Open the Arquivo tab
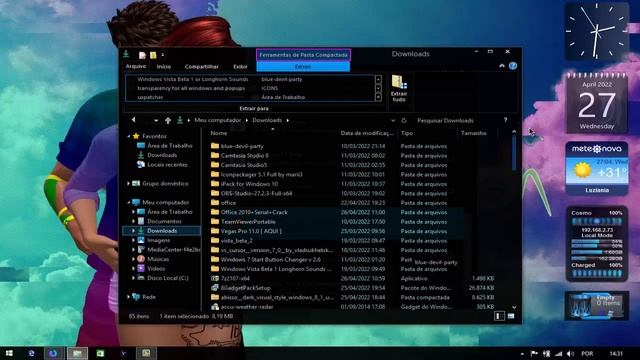This screenshot has width=640, height=360. pos(136,66)
